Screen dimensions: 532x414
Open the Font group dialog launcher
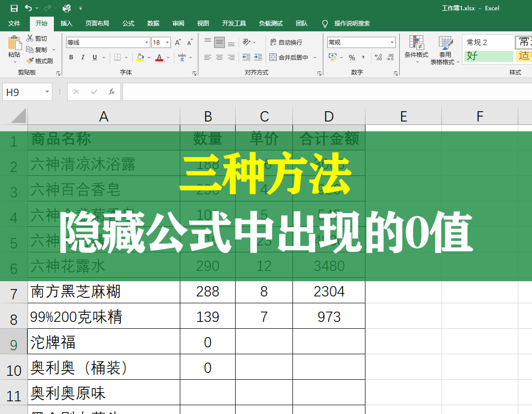click(194, 73)
